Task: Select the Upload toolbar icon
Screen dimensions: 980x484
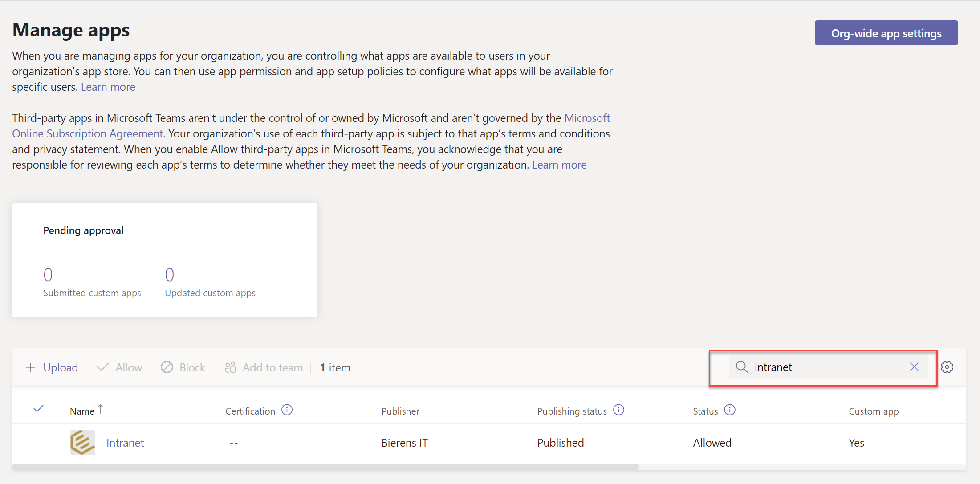Action: (x=31, y=367)
